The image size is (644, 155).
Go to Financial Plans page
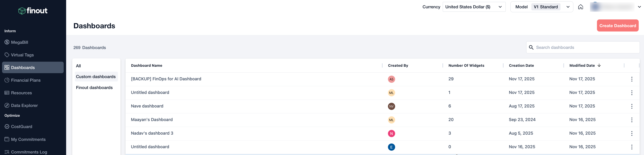click(x=26, y=80)
